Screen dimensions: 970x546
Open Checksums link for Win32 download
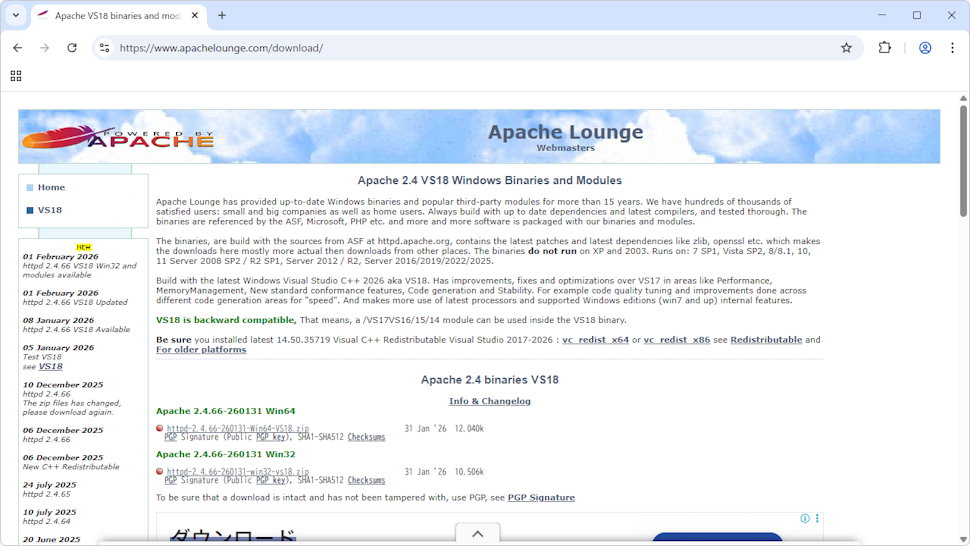[366, 480]
